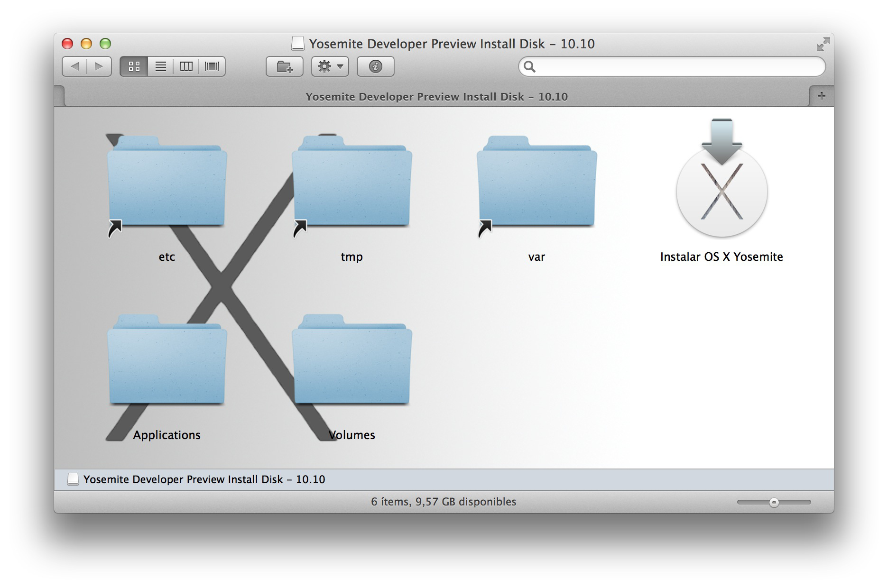Switch to icon view
The height and width of the screenshot is (588, 888).
[134, 66]
